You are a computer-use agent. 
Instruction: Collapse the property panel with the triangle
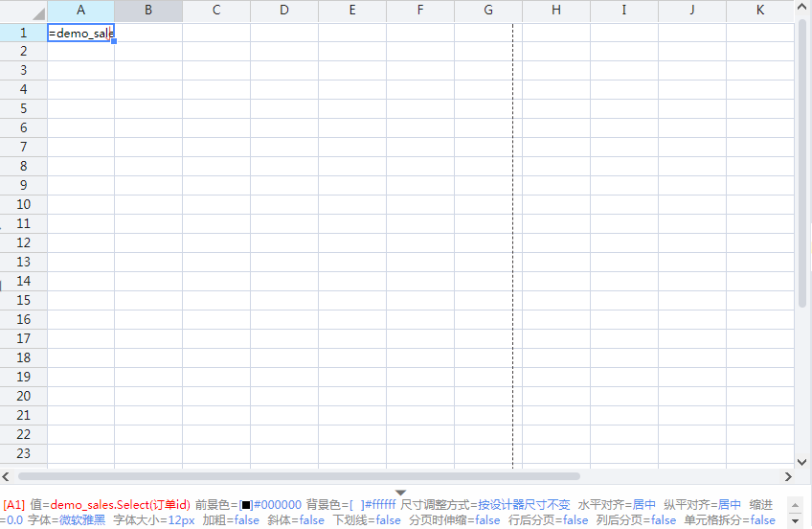(400, 492)
